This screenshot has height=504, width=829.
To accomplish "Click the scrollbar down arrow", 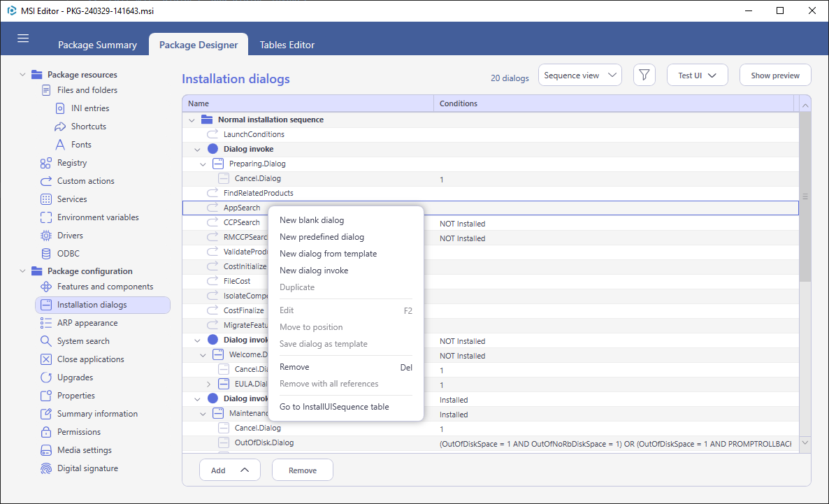I will click(805, 442).
